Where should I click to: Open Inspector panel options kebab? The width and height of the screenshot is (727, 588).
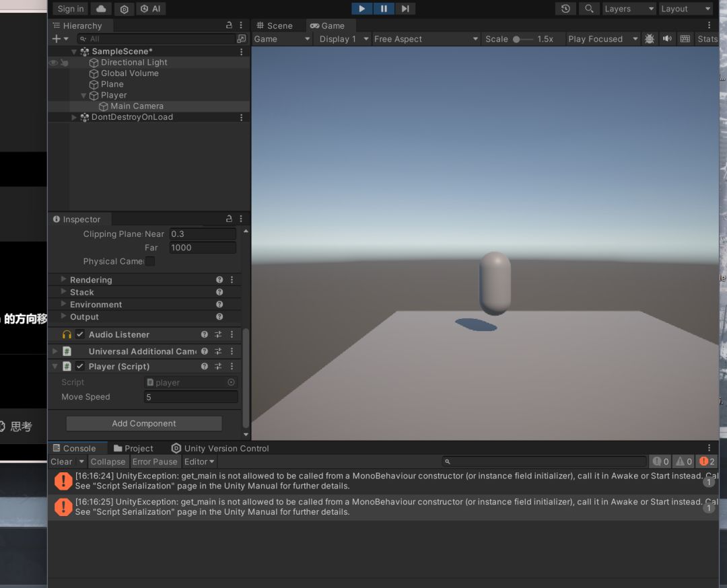pos(240,219)
